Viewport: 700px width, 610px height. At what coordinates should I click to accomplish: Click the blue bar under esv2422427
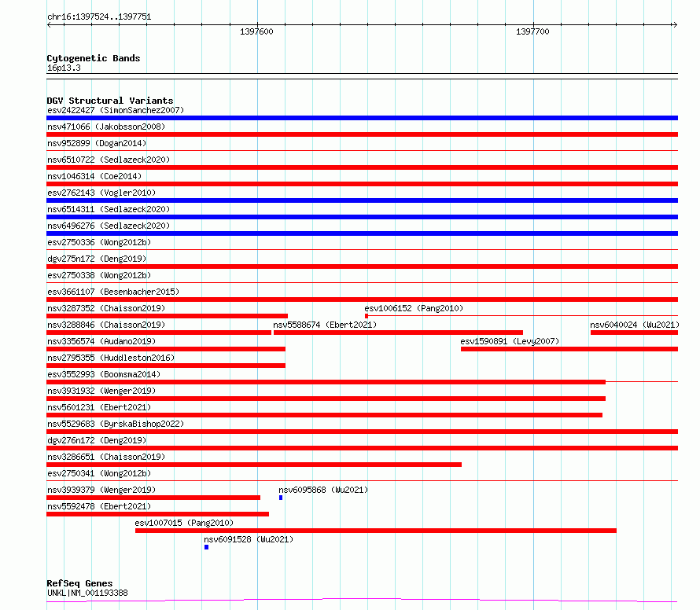click(362, 118)
